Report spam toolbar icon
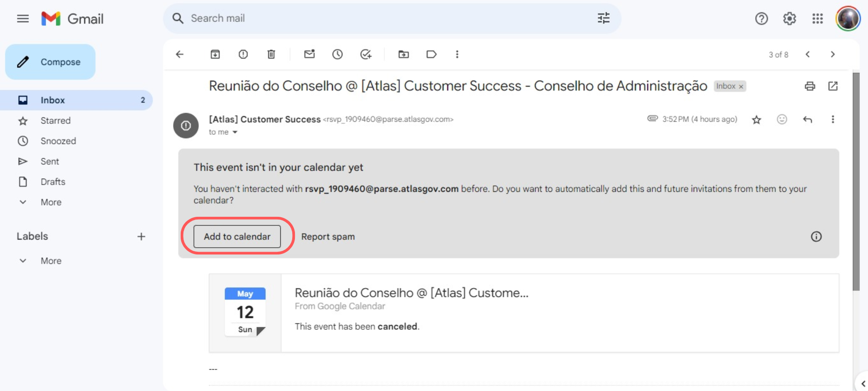Image resolution: width=868 pixels, height=391 pixels. click(x=243, y=54)
